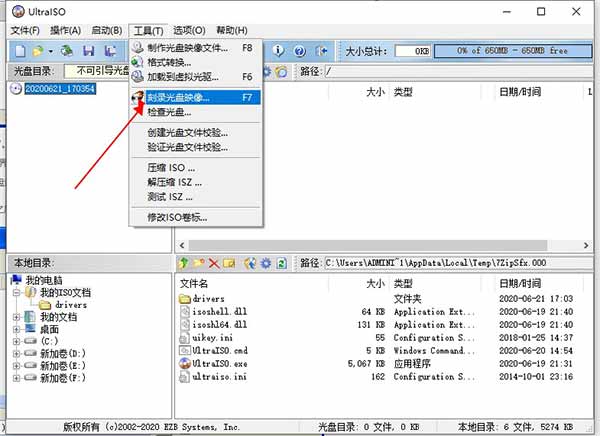600x436 pixels.
Task: Select UltraISO.exe in the file list
Action: coord(220,364)
